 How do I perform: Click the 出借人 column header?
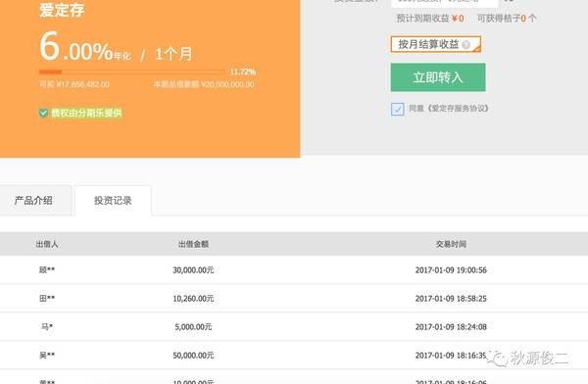pos(47,244)
